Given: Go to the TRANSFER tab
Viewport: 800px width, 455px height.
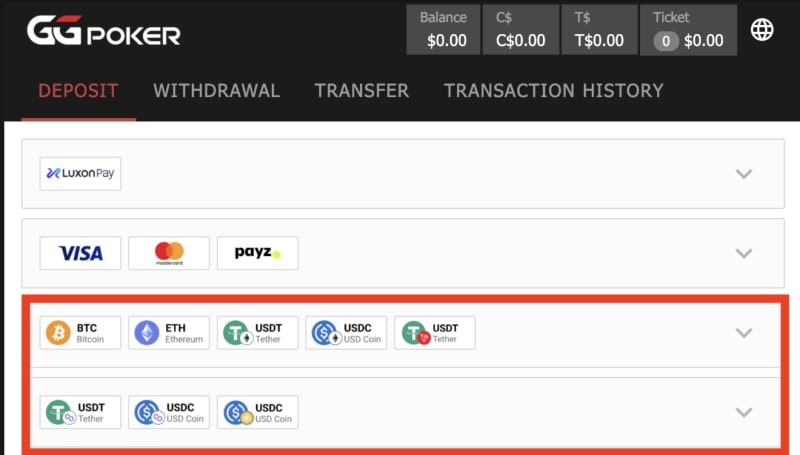Looking at the screenshot, I should 362,91.
